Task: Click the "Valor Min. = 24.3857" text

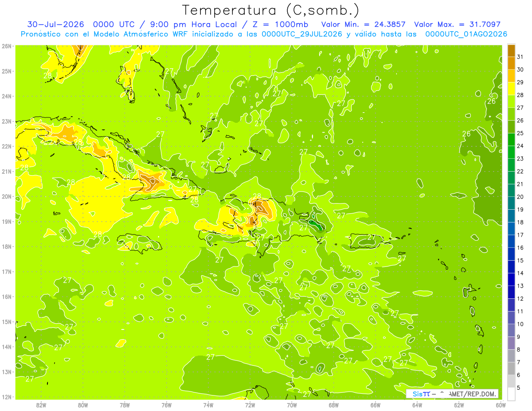Action: [x=363, y=24]
